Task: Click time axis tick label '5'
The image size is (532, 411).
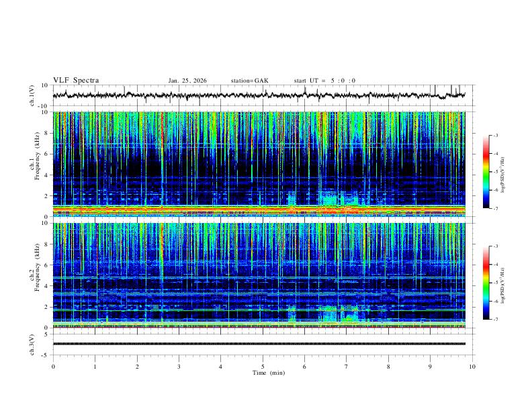Action: [x=263, y=367]
